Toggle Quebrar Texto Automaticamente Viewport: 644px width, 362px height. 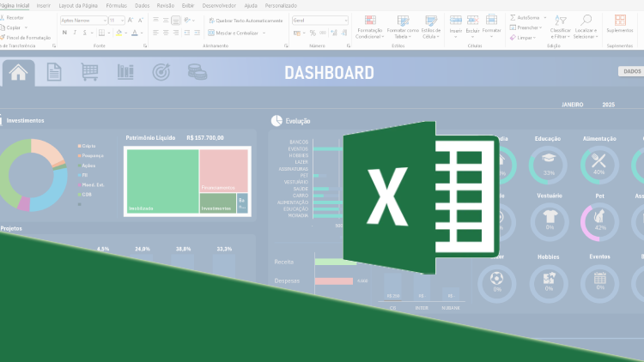coord(246,20)
